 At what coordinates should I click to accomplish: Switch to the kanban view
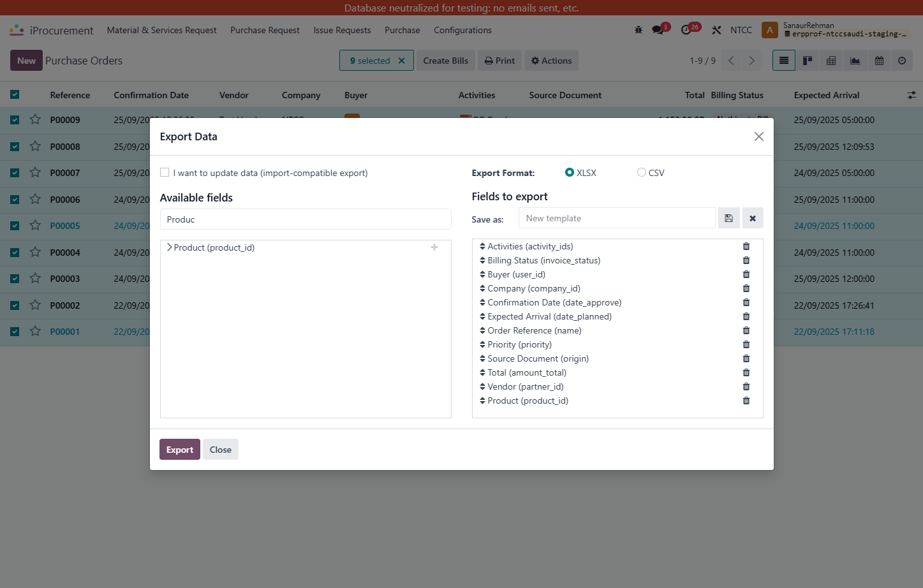(808, 61)
